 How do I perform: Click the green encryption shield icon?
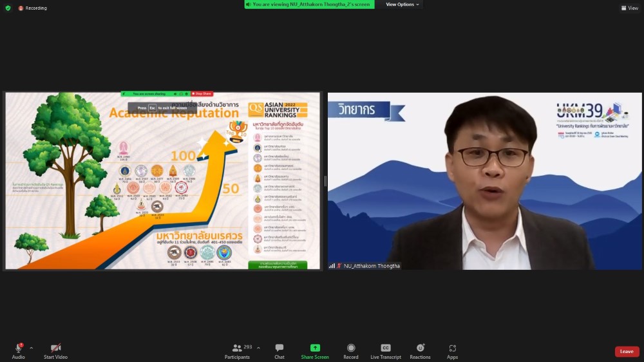(8, 8)
